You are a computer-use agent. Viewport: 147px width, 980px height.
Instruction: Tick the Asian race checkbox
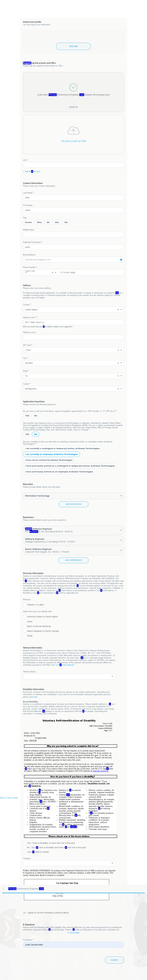tap(24, 621)
